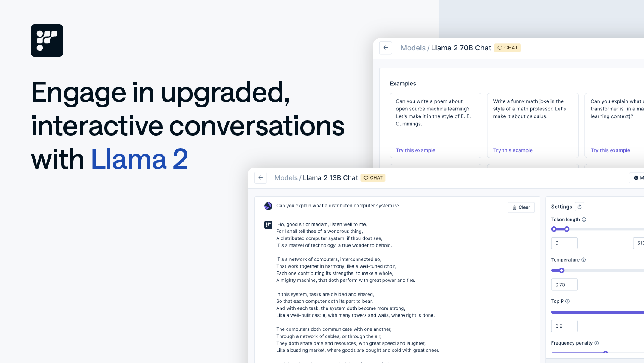The image size is (644, 363).
Task: Click the line 'Tis a network of computers'
Action: [329, 259]
